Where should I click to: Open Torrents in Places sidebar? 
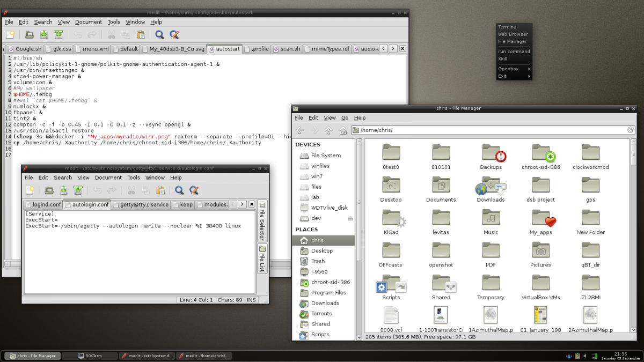323,313
